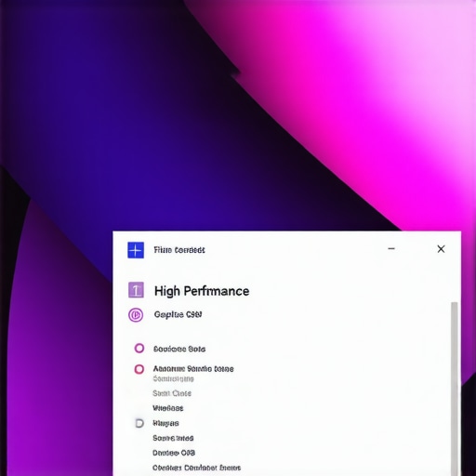The height and width of the screenshot is (476, 476).
Task: Select the High Perfrmance heading
Action: tap(202, 291)
